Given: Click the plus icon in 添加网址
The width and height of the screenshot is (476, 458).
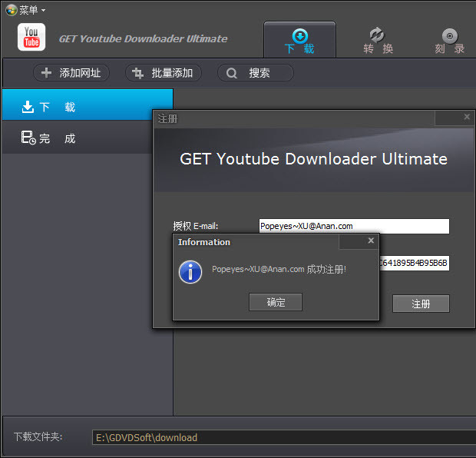Looking at the screenshot, I should pyautogui.click(x=46, y=73).
